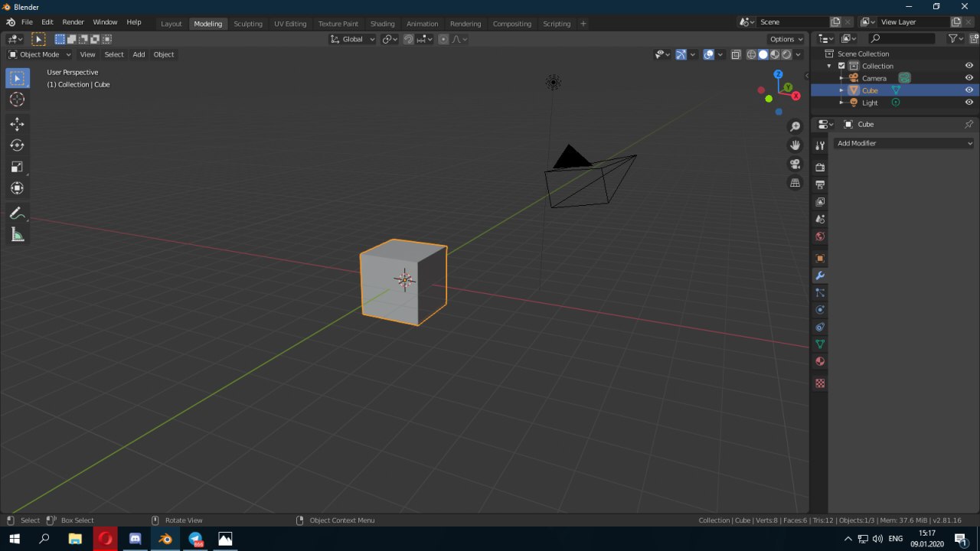Open World Properties globe tab

820,236
